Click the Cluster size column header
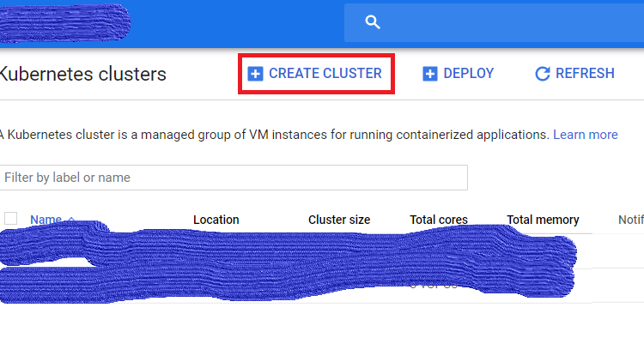644x362 pixels. tap(339, 220)
